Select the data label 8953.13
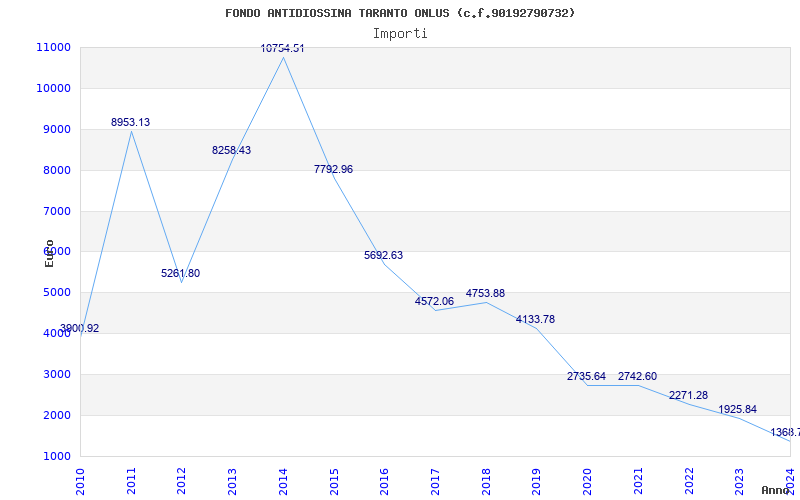Screen dimensions: 800x500 [131, 122]
